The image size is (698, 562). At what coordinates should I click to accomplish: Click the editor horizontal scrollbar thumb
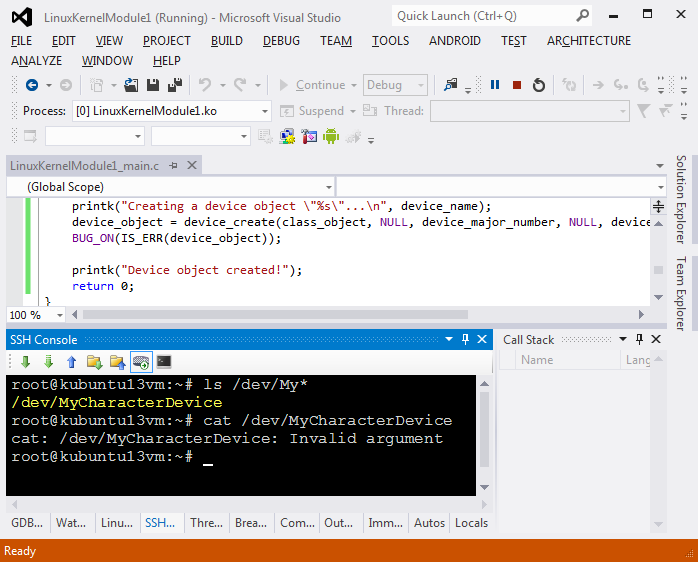pos(275,315)
